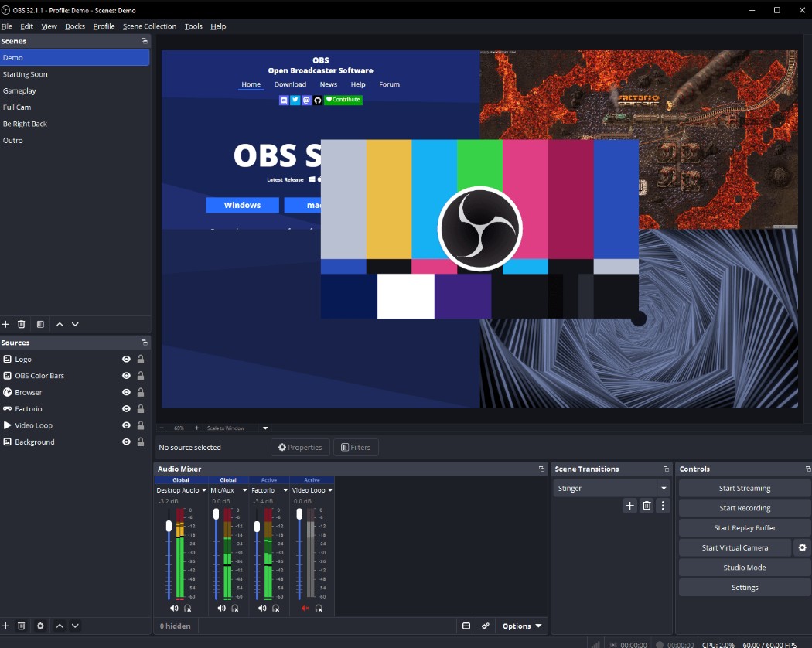The width and height of the screenshot is (812, 648).
Task: Move source down arrow in Sources toolbar
Action: point(75,626)
